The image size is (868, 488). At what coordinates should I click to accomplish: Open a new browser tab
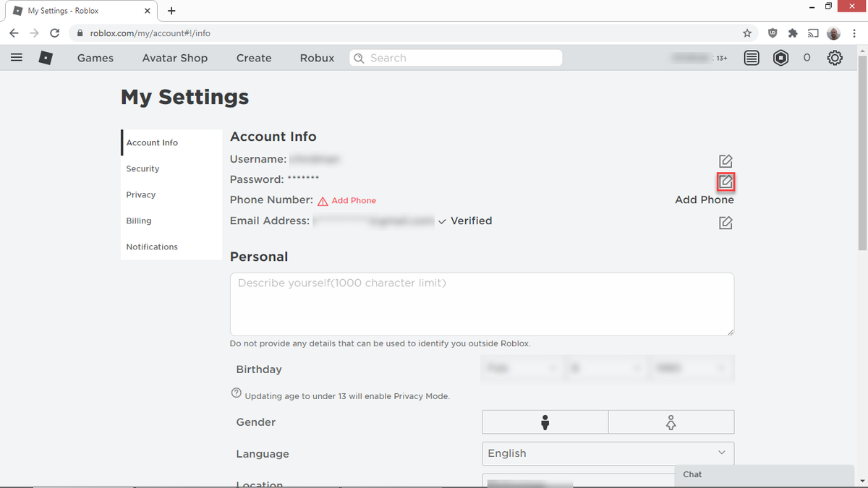171,11
